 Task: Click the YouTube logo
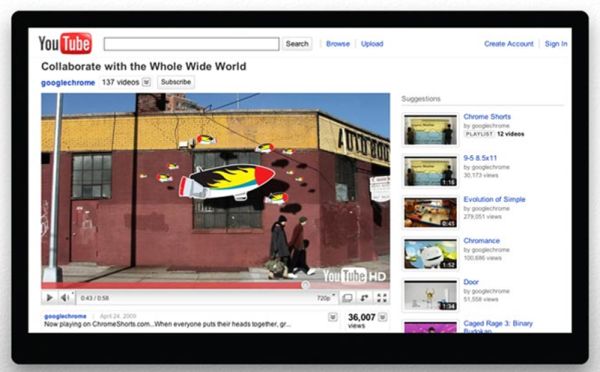tap(65, 43)
